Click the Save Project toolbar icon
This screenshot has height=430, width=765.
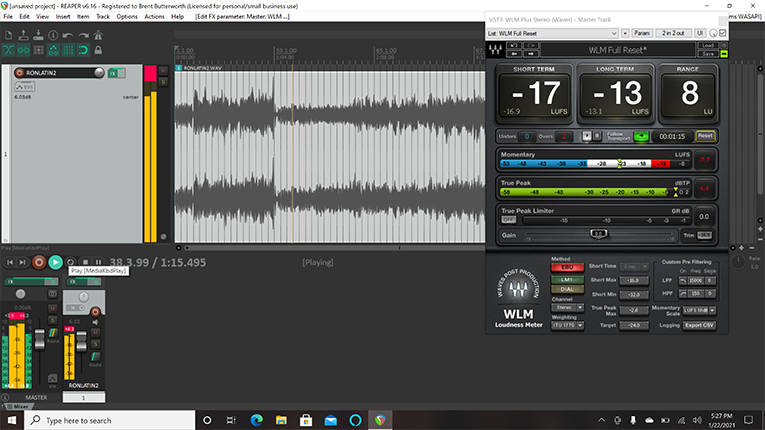38,35
